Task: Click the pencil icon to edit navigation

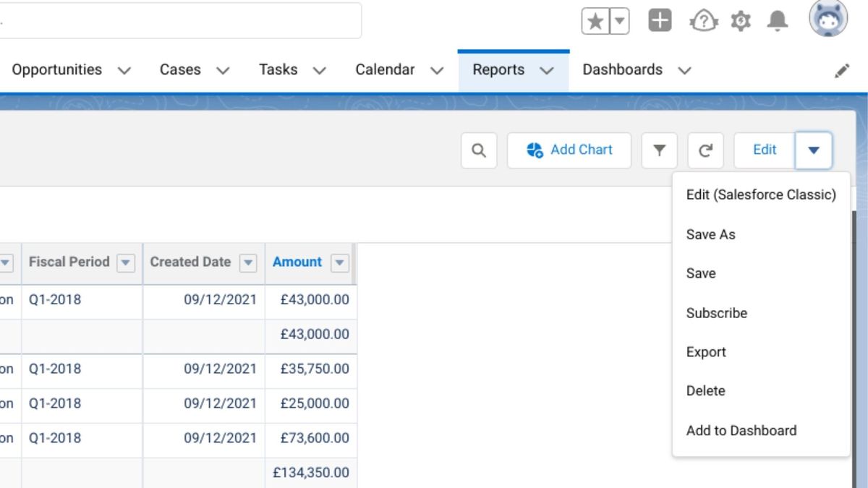Action: coord(842,69)
